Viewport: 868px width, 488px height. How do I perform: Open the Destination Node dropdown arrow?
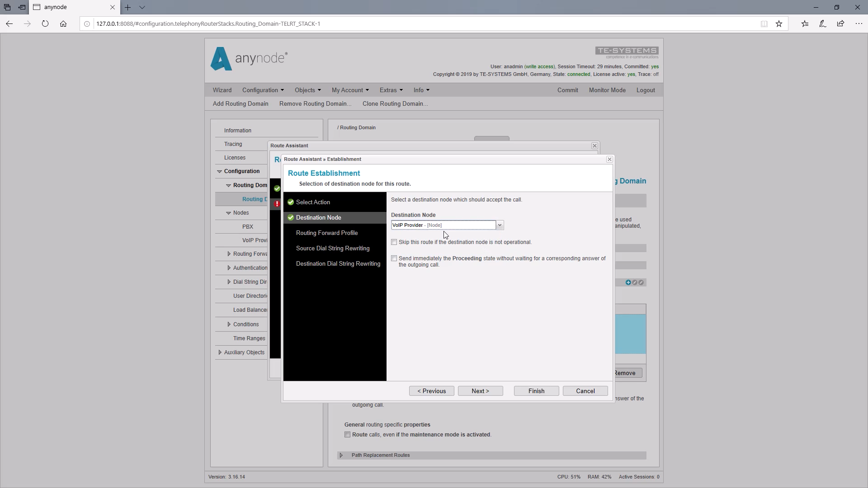[x=500, y=225]
